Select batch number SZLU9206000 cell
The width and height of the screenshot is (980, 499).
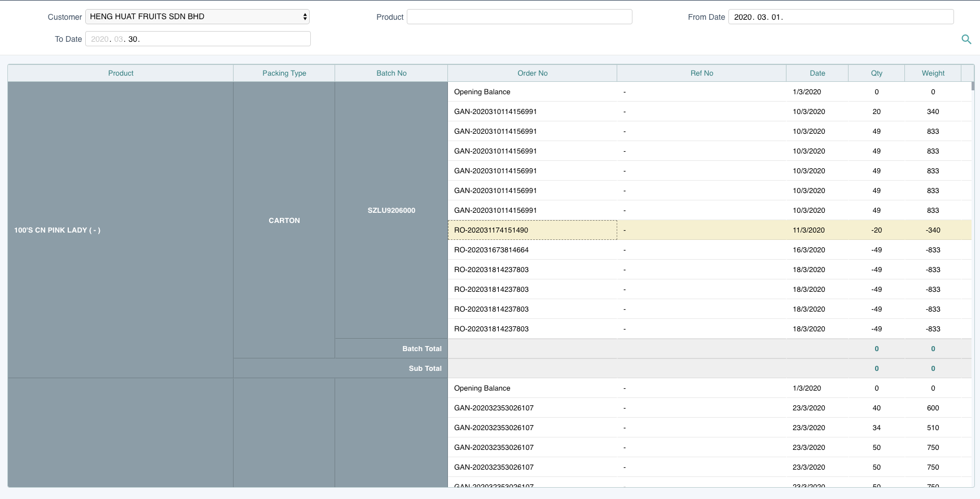point(392,210)
